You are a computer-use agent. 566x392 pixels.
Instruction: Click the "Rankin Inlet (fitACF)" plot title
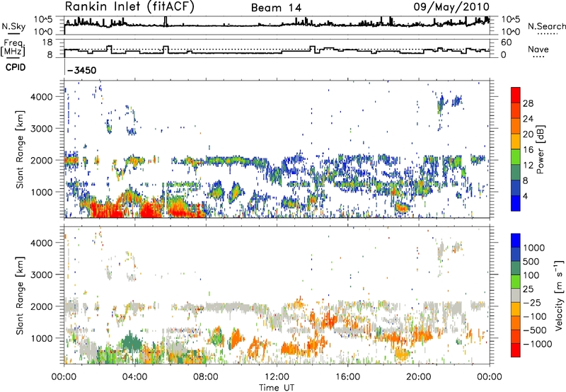129,7
